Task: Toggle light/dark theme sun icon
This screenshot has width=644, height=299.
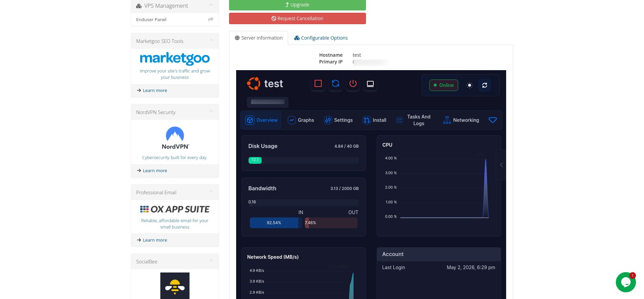Action: (x=470, y=85)
